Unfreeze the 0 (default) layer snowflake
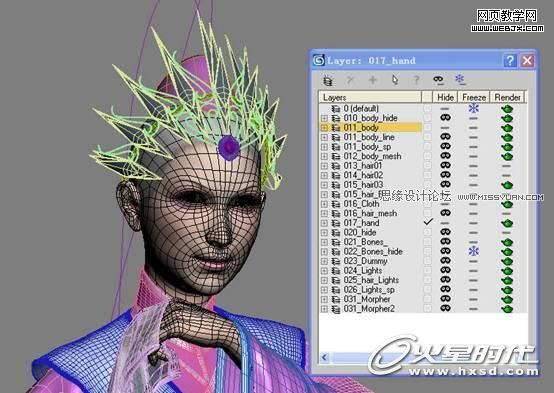The image size is (554, 393). [x=473, y=108]
